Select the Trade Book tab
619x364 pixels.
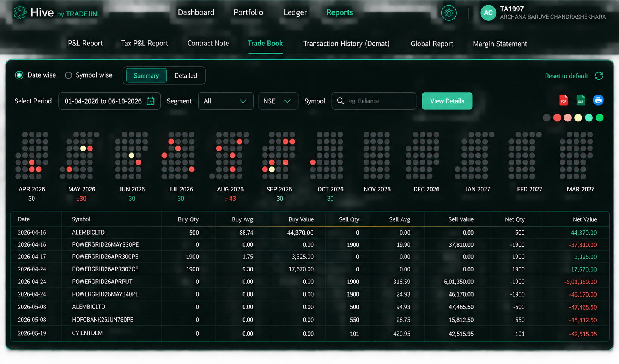[x=265, y=44]
